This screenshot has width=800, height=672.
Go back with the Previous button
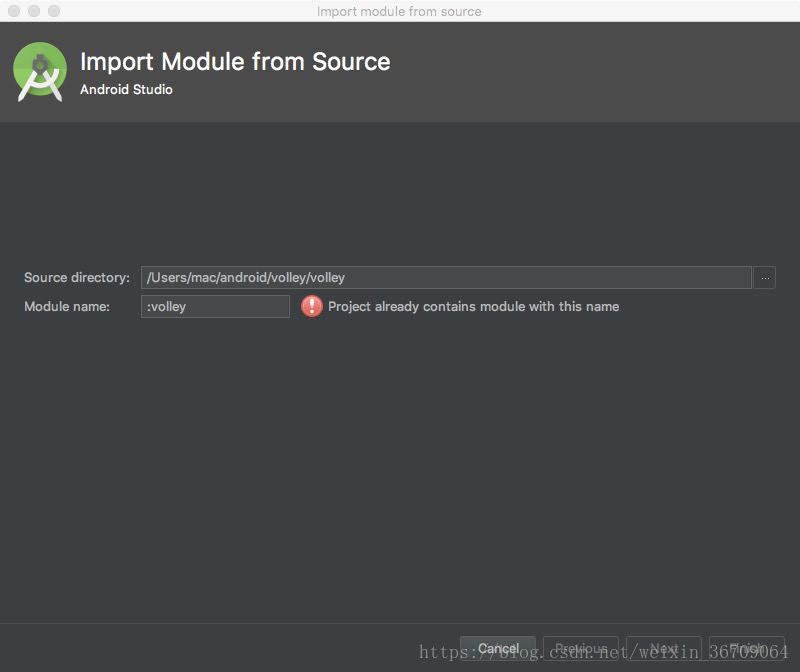tap(581, 649)
